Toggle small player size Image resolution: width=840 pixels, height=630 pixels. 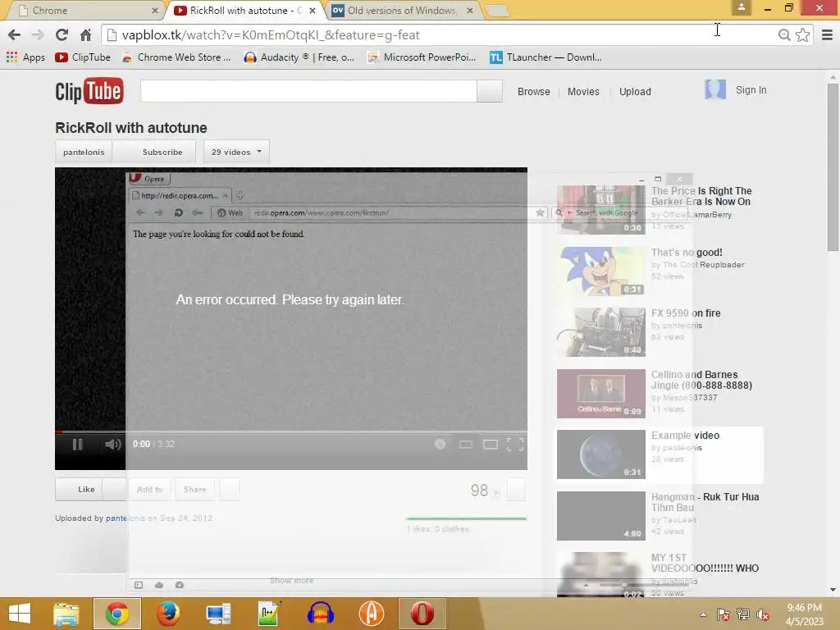coord(466,444)
